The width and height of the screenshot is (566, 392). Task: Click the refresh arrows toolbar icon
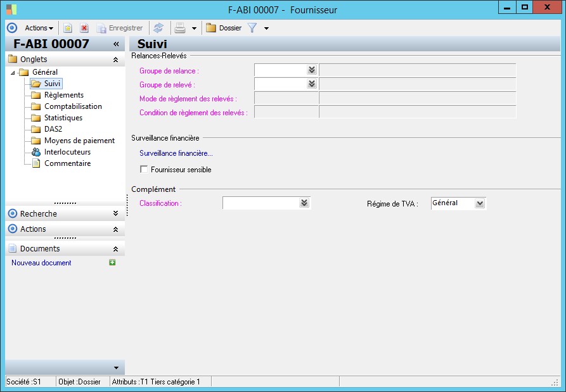click(x=158, y=28)
